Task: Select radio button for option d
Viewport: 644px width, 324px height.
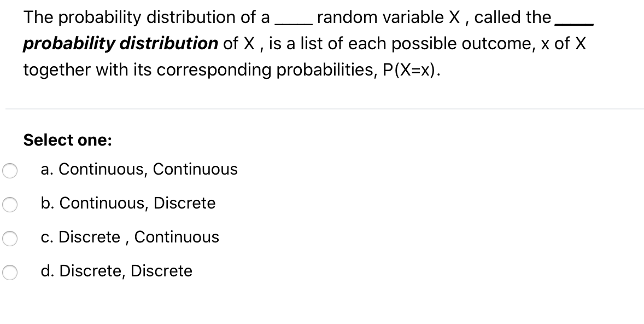Action: pos(10,271)
